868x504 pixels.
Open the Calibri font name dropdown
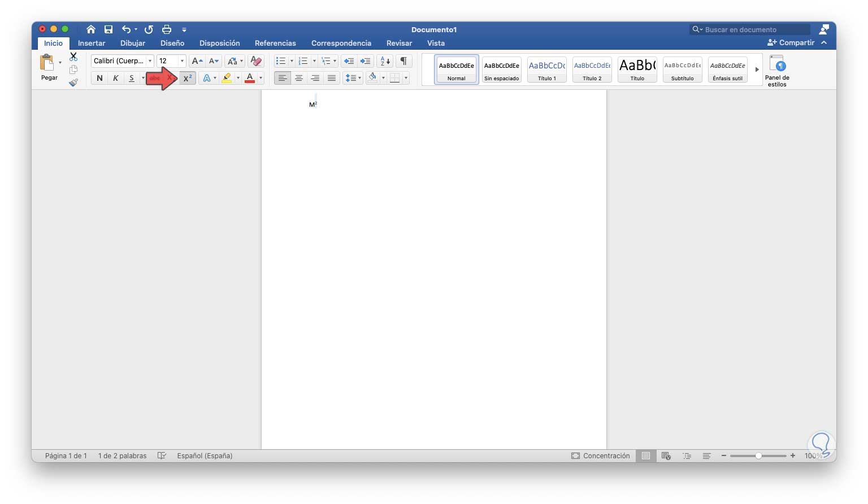click(x=150, y=61)
